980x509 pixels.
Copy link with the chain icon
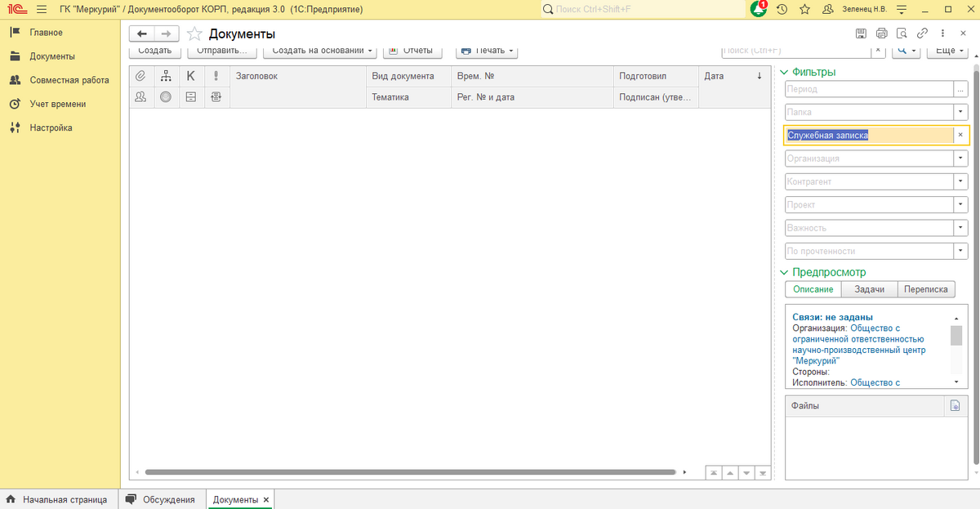[x=922, y=33]
